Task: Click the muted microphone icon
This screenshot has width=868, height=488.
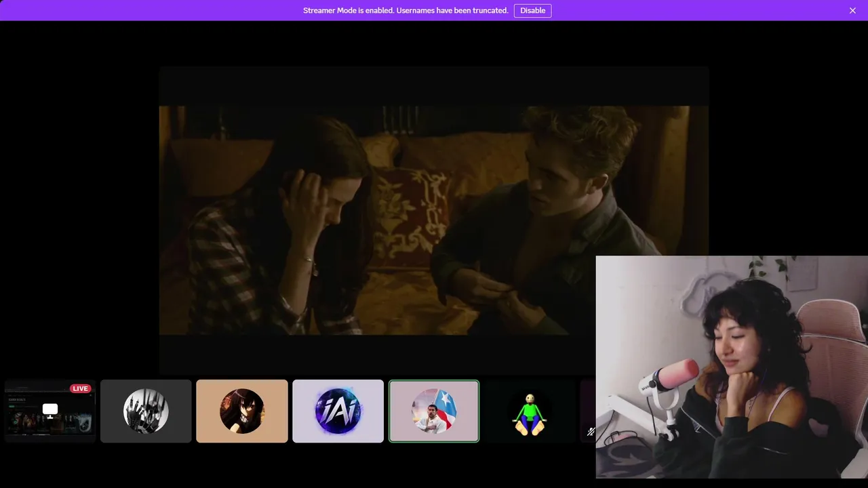Action: click(591, 432)
